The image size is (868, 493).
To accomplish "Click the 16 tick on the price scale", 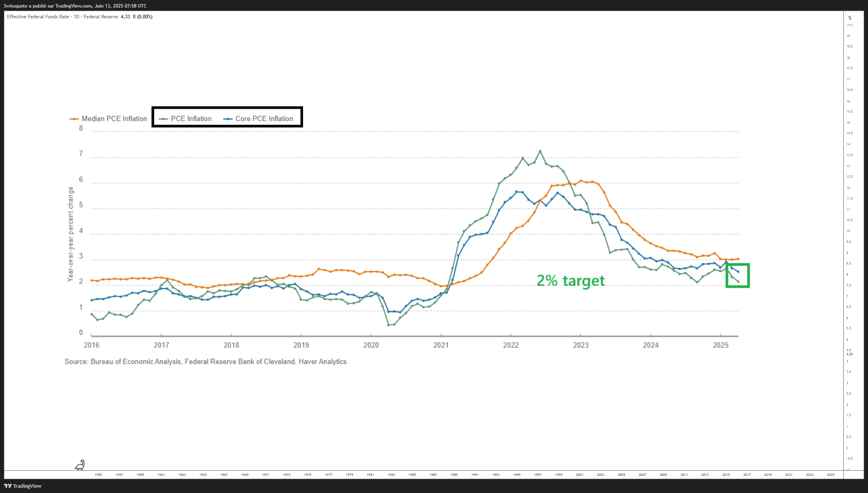I will [848, 101].
